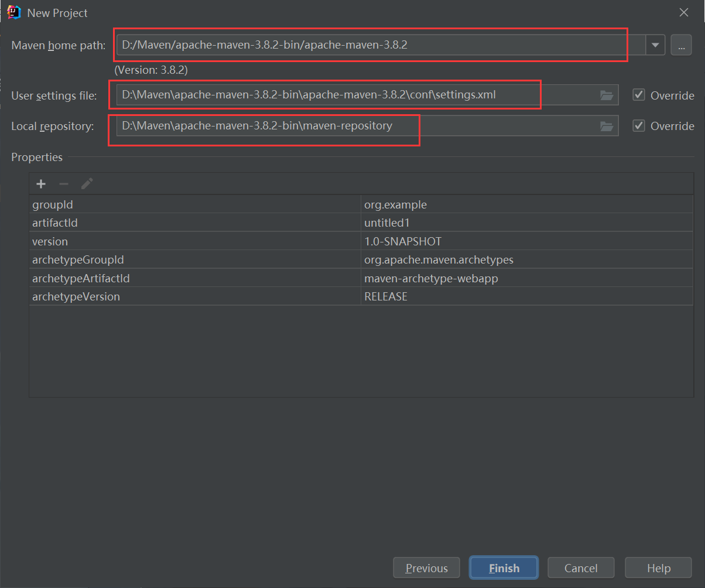Edit selected property with pencil icon
The width and height of the screenshot is (705, 588).
pyautogui.click(x=87, y=184)
